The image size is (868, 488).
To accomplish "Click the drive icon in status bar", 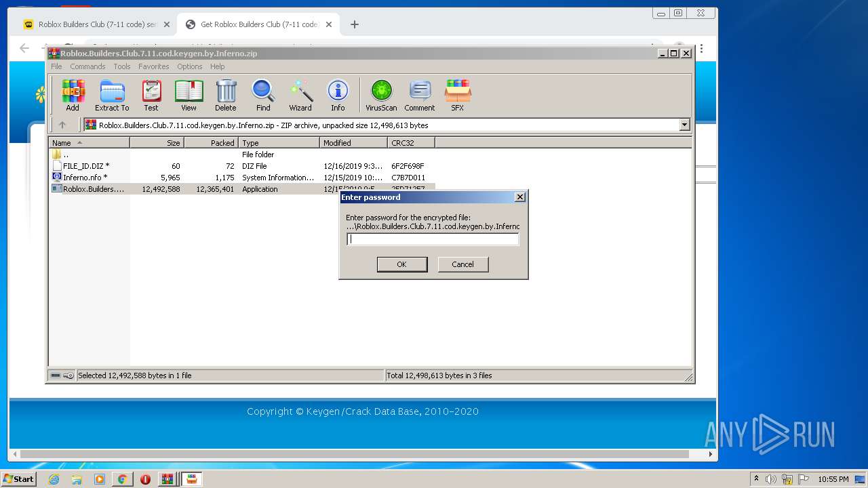I will [56, 375].
